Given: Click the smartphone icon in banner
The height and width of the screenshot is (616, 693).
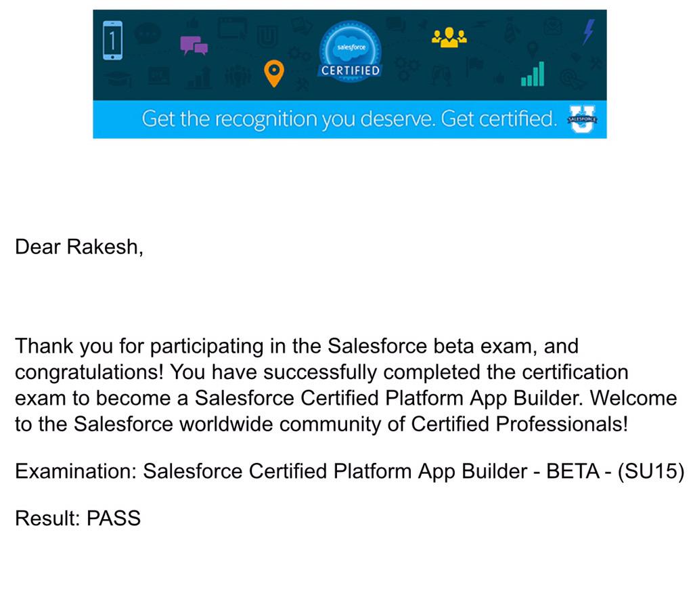Looking at the screenshot, I should point(113,40).
